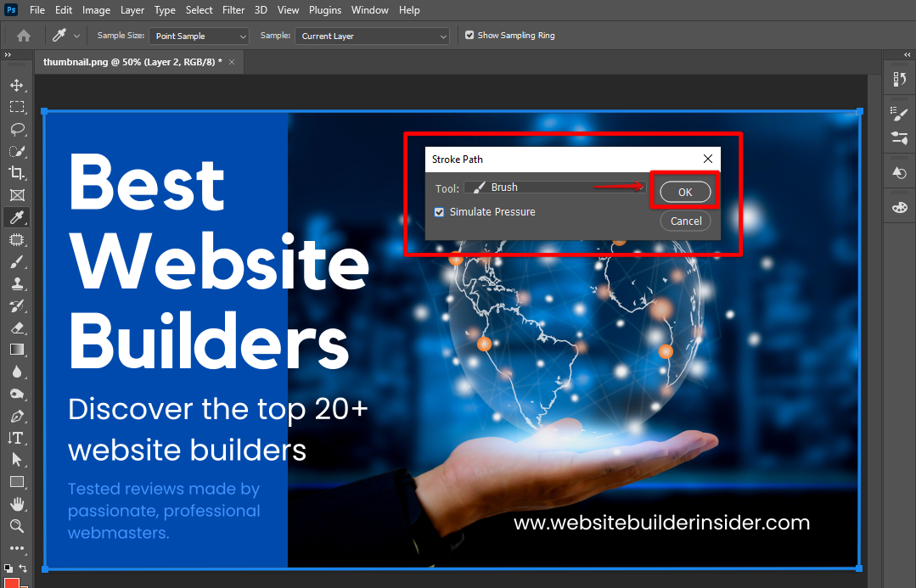Switch to the thumbnail.png document tab

pyautogui.click(x=132, y=62)
